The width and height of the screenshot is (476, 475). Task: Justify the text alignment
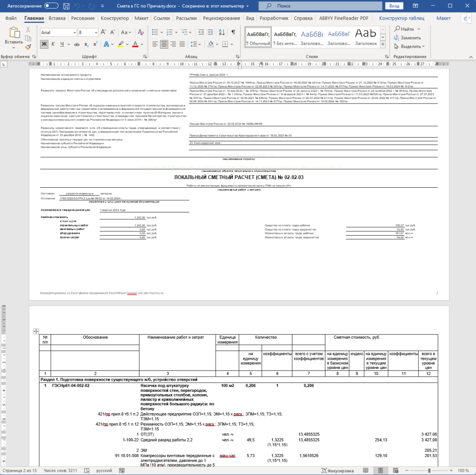182,44
